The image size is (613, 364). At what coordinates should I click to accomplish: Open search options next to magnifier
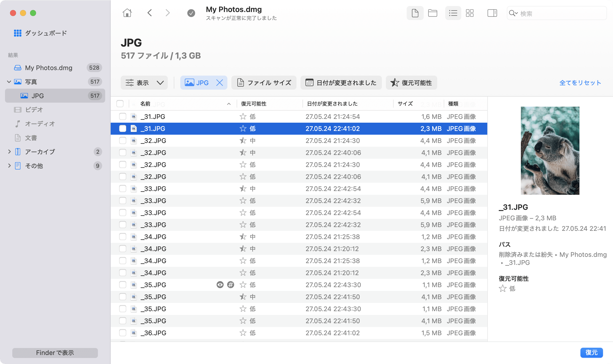[516, 13]
